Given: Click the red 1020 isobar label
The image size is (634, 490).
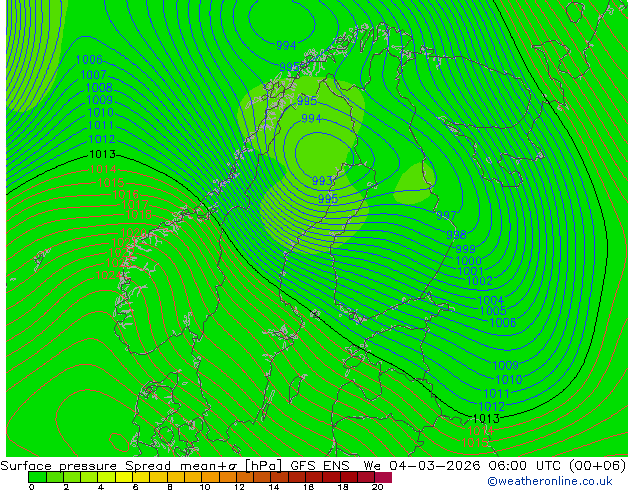Looking at the screenshot, I should pyautogui.click(x=133, y=233).
